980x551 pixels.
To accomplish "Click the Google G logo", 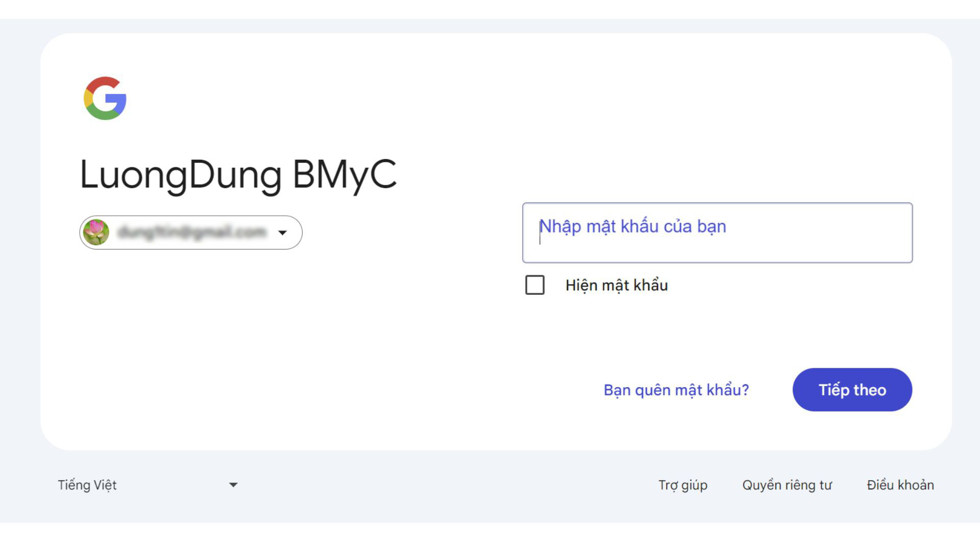I will (x=105, y=98).
